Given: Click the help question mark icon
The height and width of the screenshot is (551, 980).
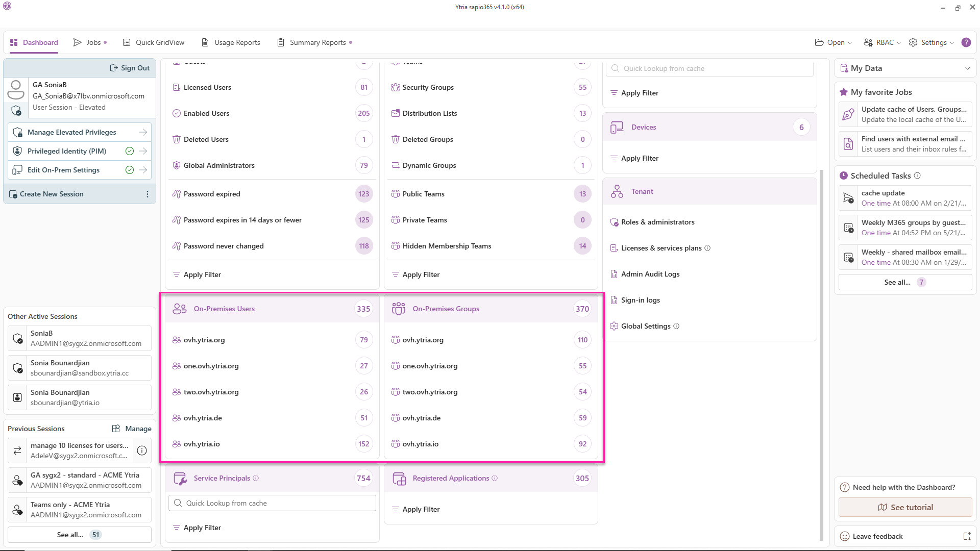Looking at the screenshot, I should (966, 42).
